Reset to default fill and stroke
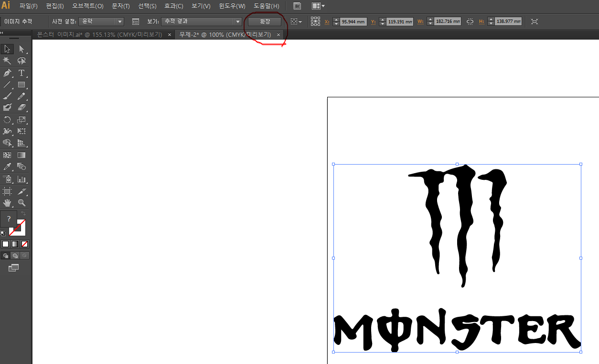Screen dimensions: 599x364 (3, 233)
